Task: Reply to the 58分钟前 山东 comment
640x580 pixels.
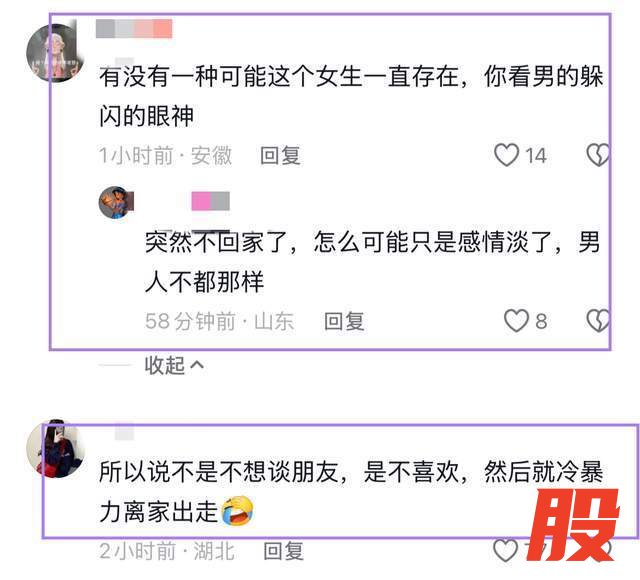Action: [344, 321]
